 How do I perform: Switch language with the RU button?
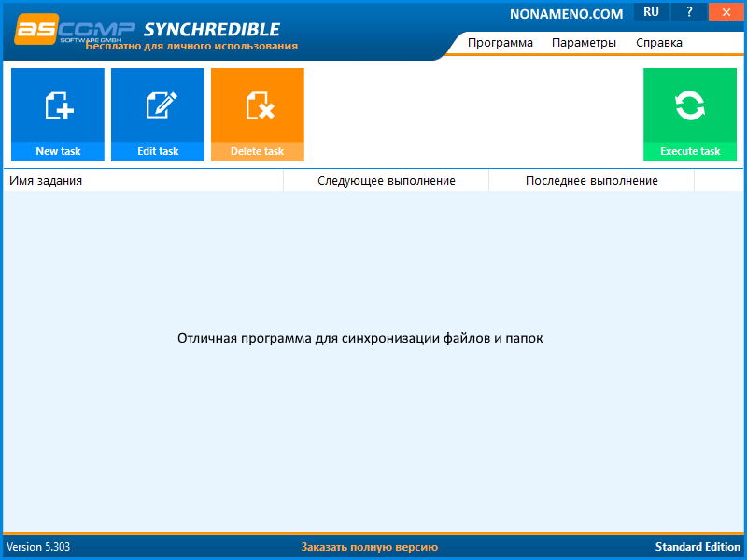pos(651,12)
